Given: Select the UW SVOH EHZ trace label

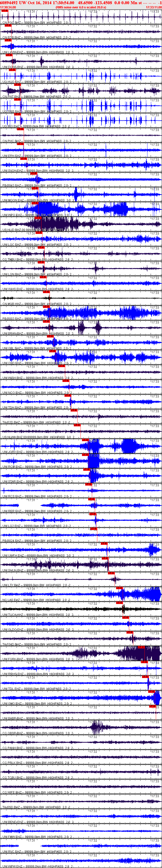Looking at the screenshot, I should tap(38, 171).
